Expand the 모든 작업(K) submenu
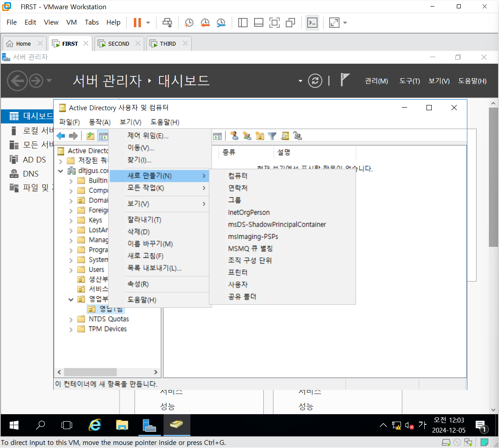The image size is (499, 448). 159,188
